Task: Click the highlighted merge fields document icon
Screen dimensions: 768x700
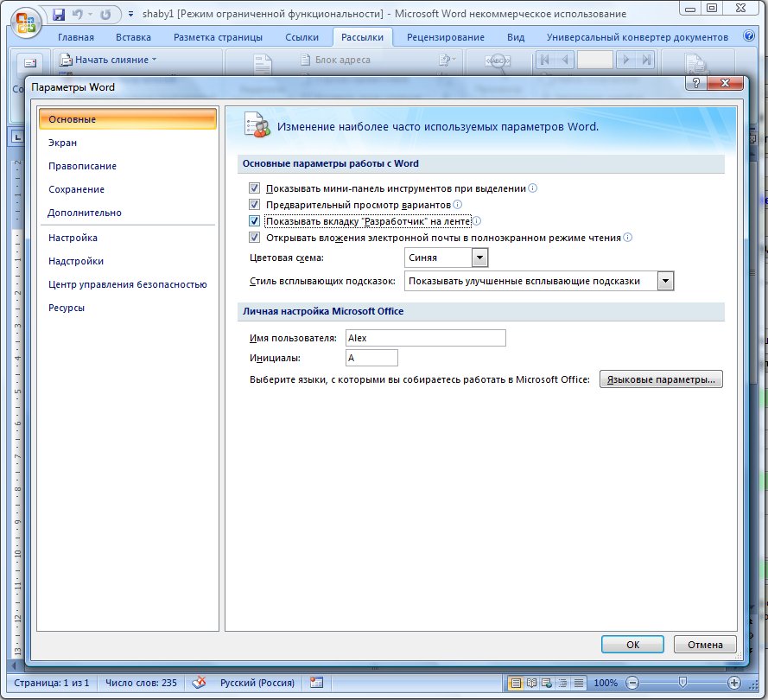Action: click(263, 64)
